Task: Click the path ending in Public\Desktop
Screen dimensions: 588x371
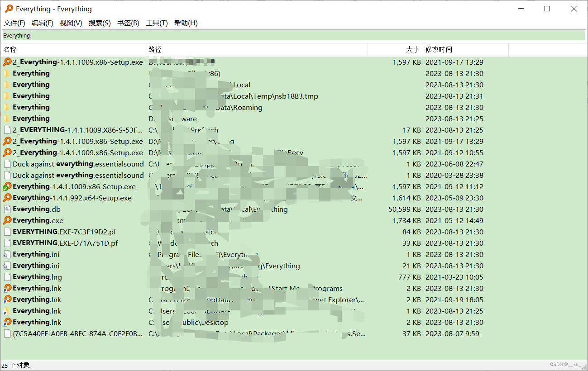Action: (188, 322)
